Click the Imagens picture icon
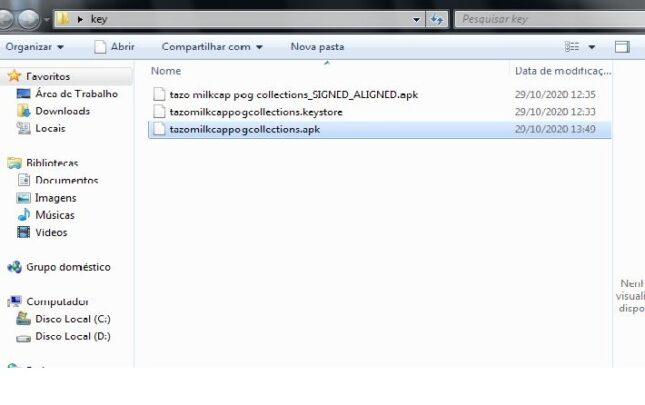 pyautogui.click(x=23, y=198)
